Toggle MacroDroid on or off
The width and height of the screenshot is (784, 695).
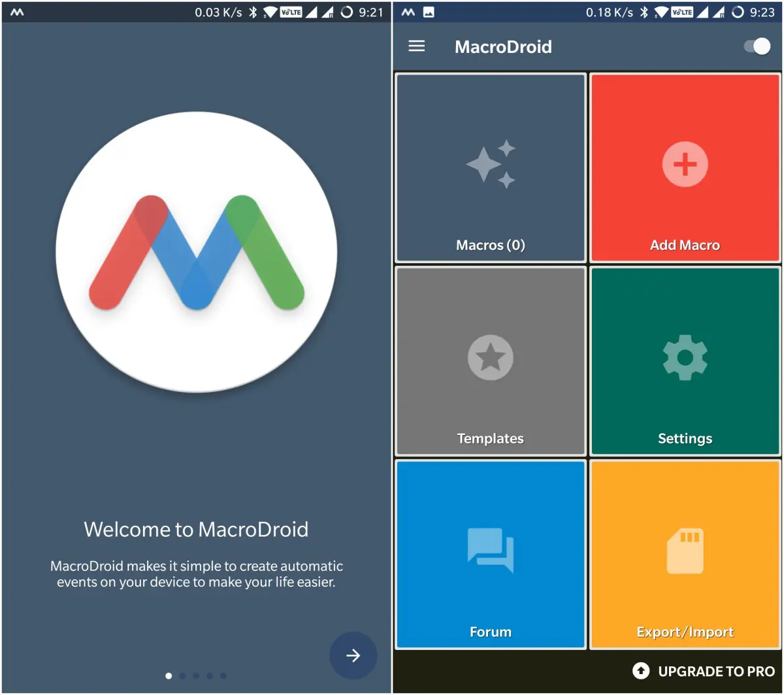click(758, 46)
